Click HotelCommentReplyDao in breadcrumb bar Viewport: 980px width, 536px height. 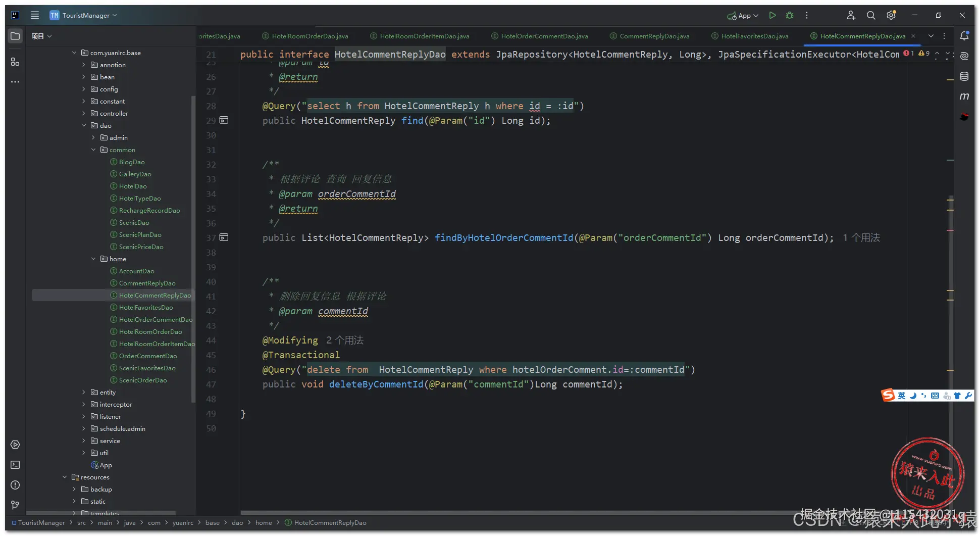[330, 523]
